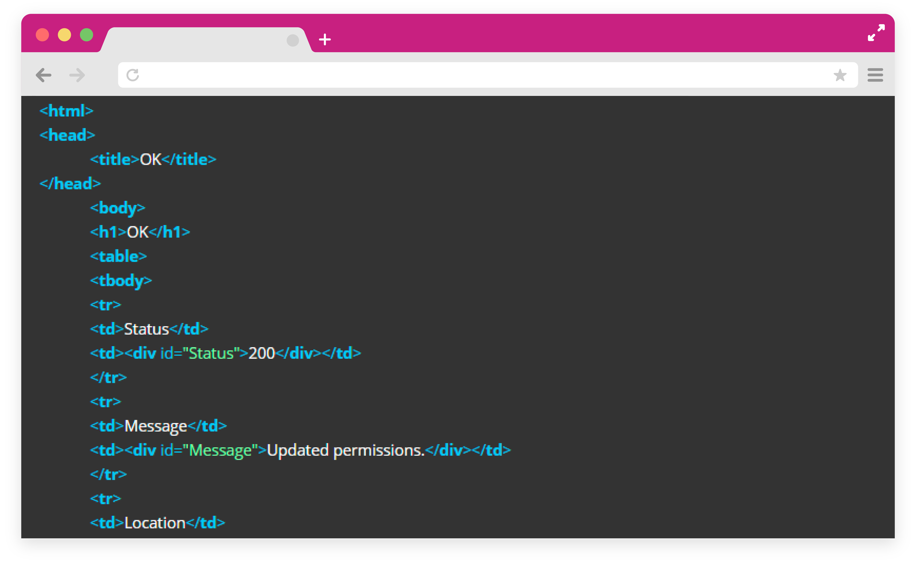Click the <table> tag
The image size is (916, 588).
(x=118, y=256)
